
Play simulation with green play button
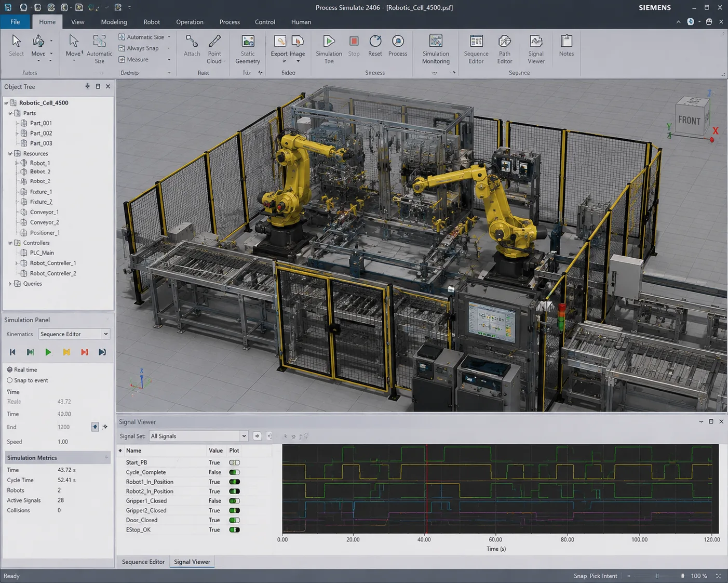(48, 352)
